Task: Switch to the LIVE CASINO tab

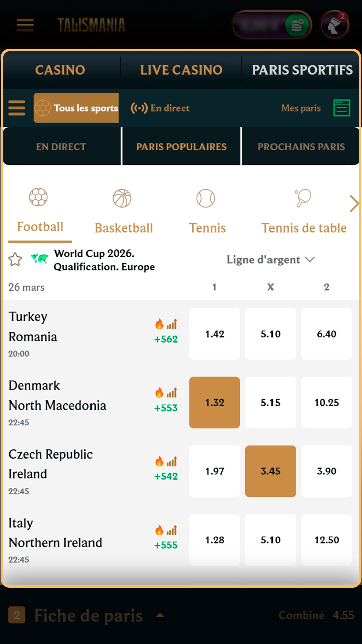Action: 181,70
